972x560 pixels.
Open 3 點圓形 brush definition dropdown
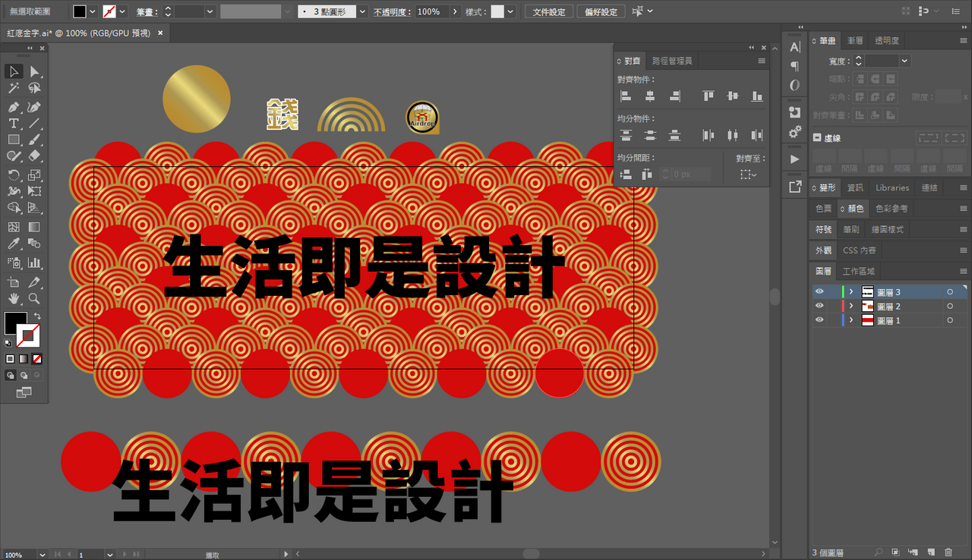(362, 12)
